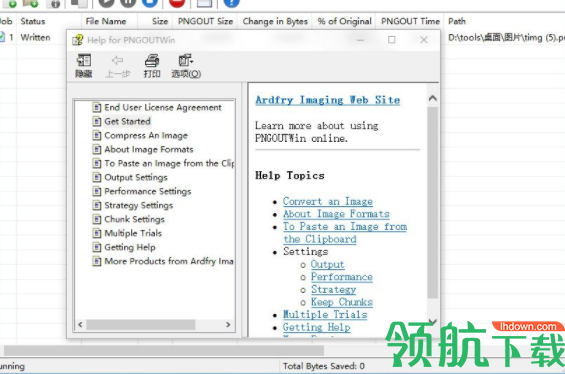The width and height of the screenshot is (565, 374).
Task: Open About Image Formats link in content pane
Action: 336,214
